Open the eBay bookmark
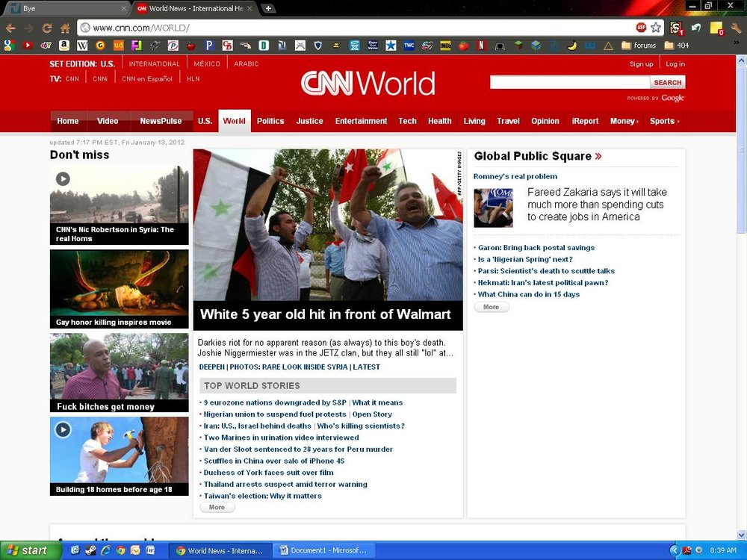The height and width of the screenshot is (560, 747). 46,46
